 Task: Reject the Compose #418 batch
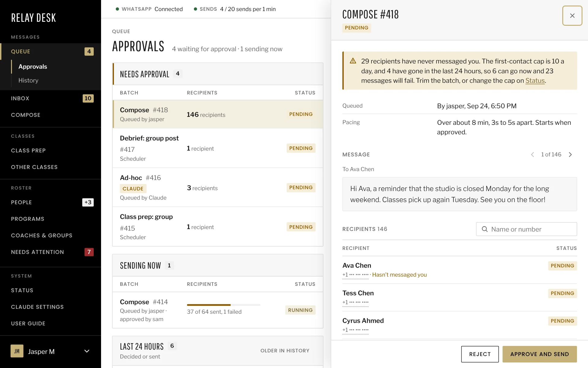click(480, 354)
